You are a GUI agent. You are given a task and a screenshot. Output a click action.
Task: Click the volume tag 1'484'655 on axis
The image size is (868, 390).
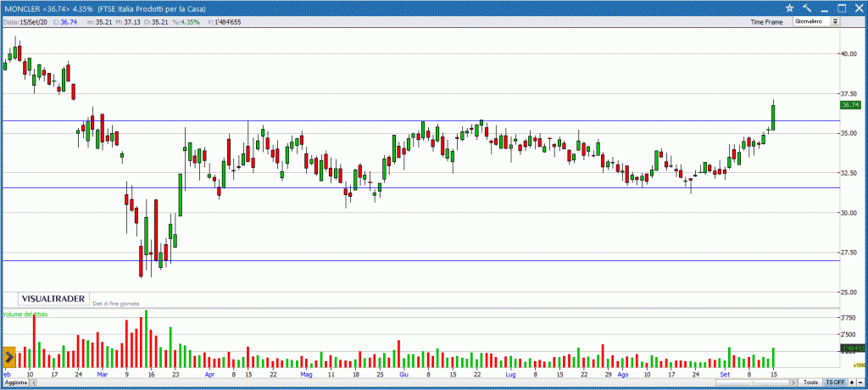[x=852, y=348]
